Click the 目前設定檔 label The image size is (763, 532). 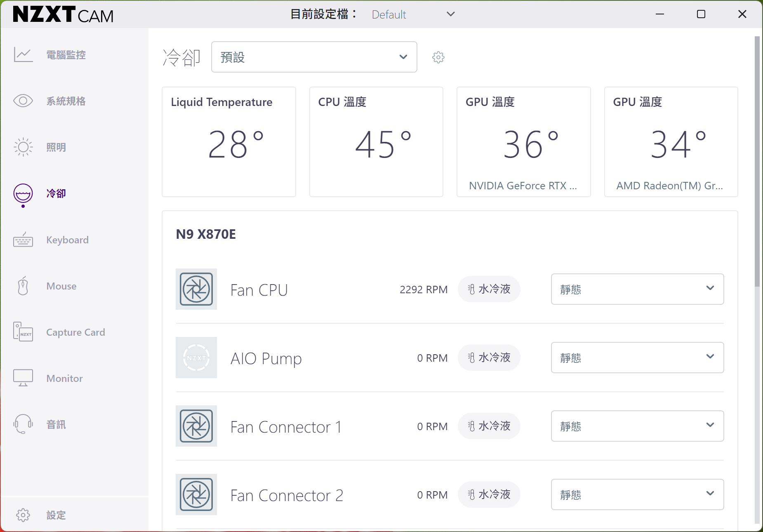[x=324, y=14]
